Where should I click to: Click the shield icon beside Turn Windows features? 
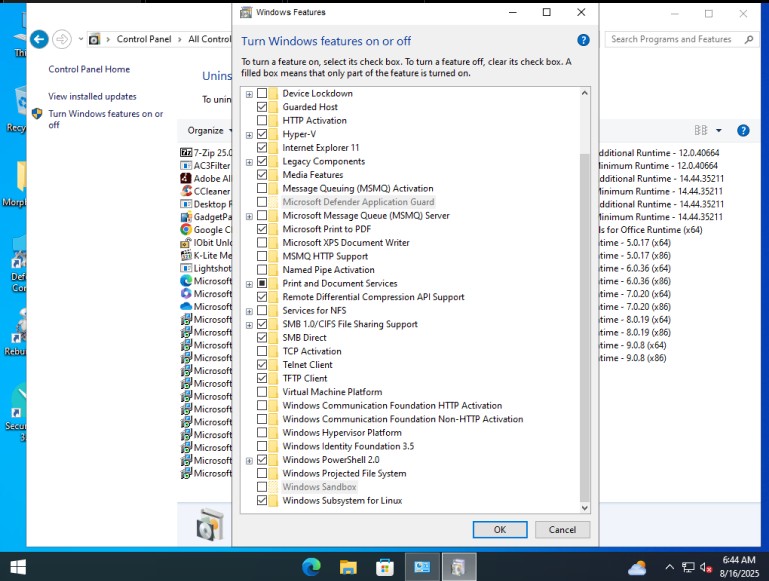click(37, 114)
